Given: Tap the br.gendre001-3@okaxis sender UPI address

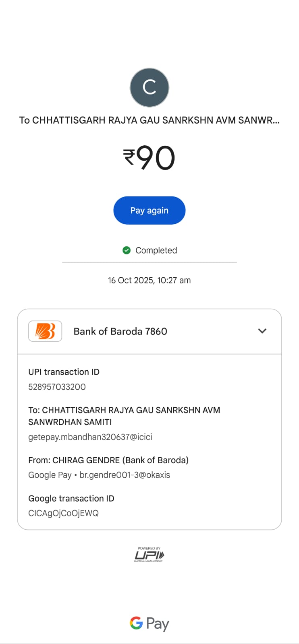Looking at the screenshot, I should 125,475.
